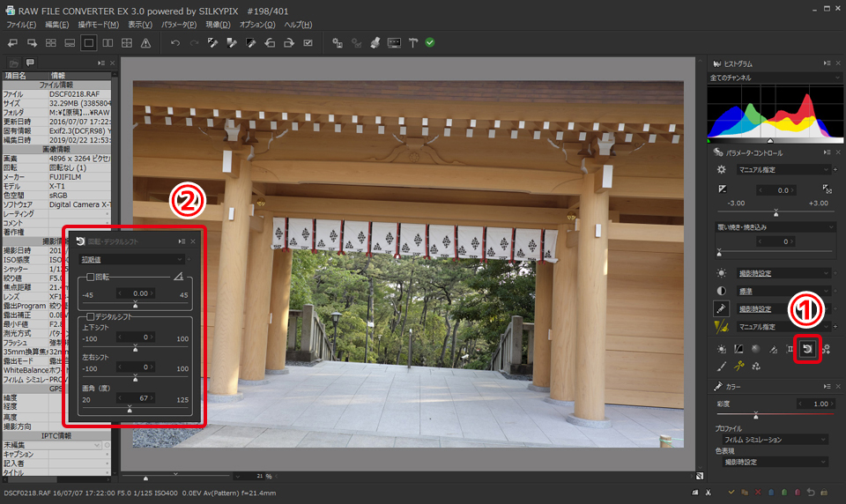
Task: Close the 回転・デジタルシフト floating panel
Action: coord(193,241)
